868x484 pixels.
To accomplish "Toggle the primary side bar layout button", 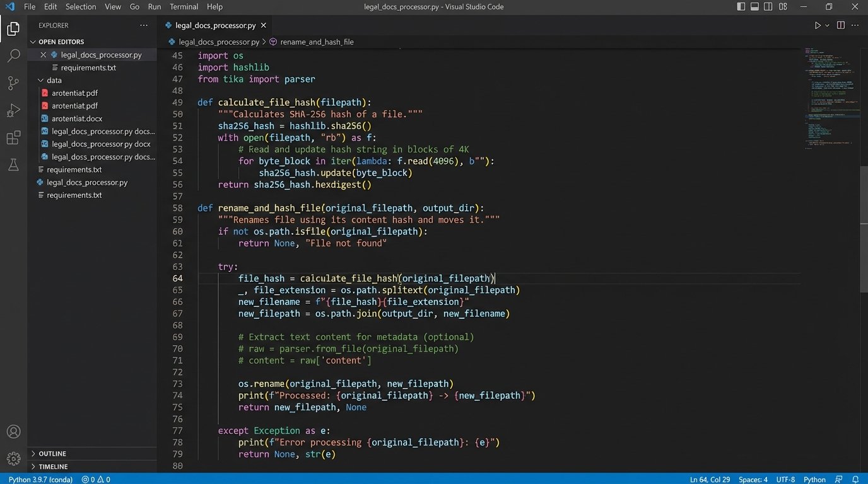I will point(741,7).
